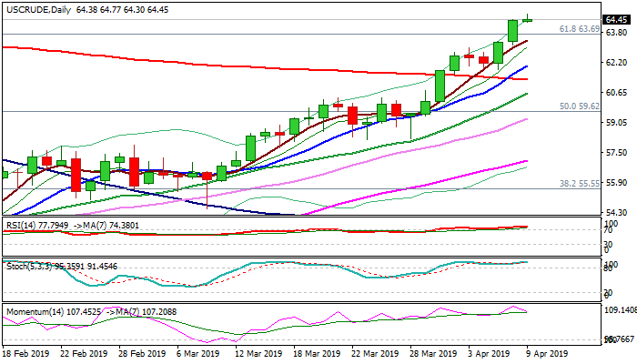Click the 9 Apr 2019 date label
Viewport: 637px width, 364px height.
pos(546,353)
